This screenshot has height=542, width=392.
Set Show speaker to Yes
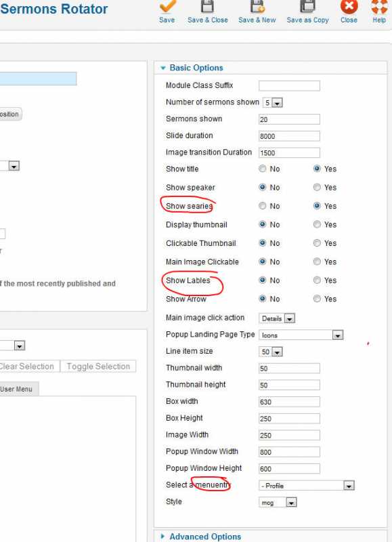(317, 188)
